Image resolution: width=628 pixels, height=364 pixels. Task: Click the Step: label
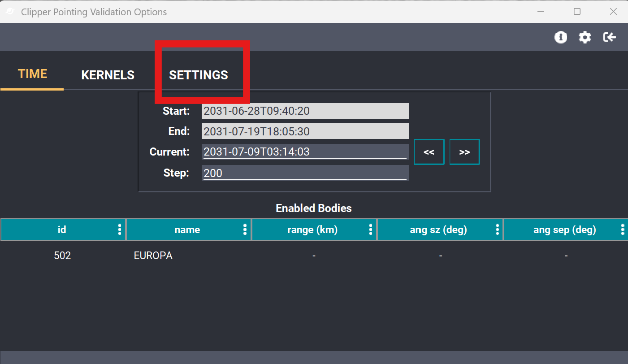point(176,173)
